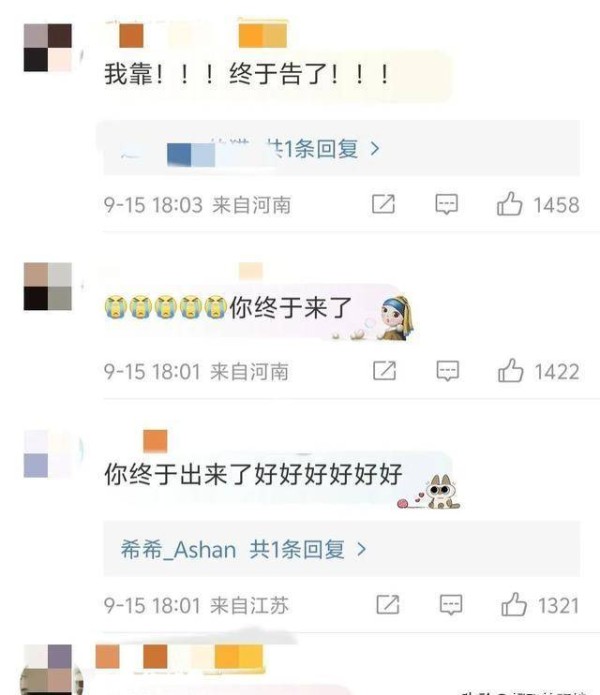Image resolution: width=600 pixels, height=695 pixels.
Task: Like the comment with 1422 likes
Action: [x=510, y=371]
